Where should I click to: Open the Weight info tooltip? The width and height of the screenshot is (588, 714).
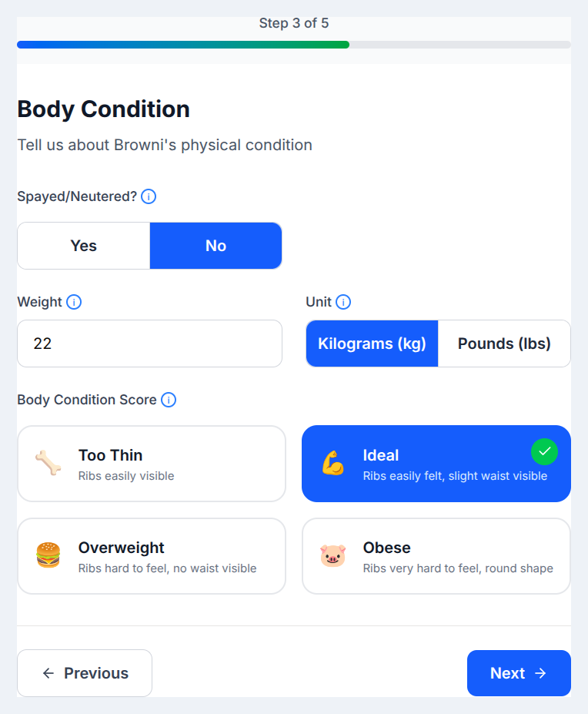point(74,302)
